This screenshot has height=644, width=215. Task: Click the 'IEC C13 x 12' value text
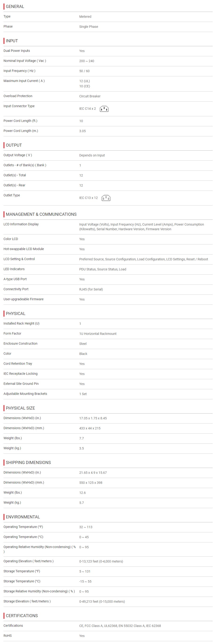[89, 198]
